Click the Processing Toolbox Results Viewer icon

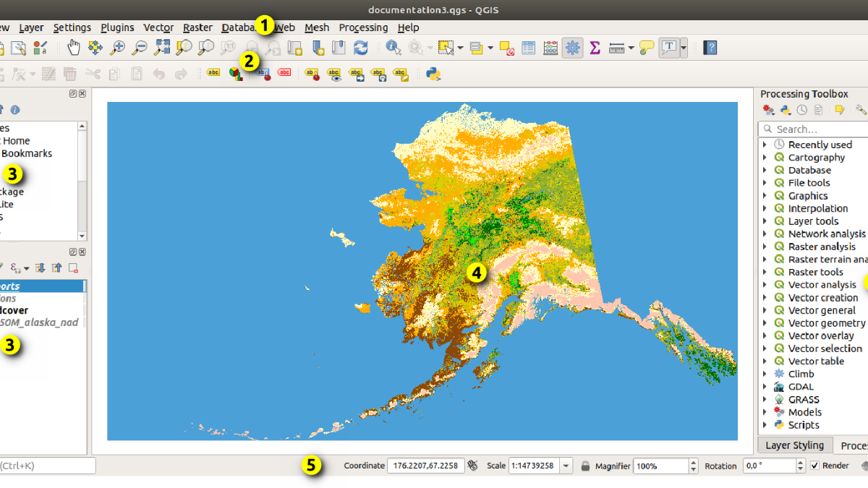pyautogui.click(x=818, y=110)
